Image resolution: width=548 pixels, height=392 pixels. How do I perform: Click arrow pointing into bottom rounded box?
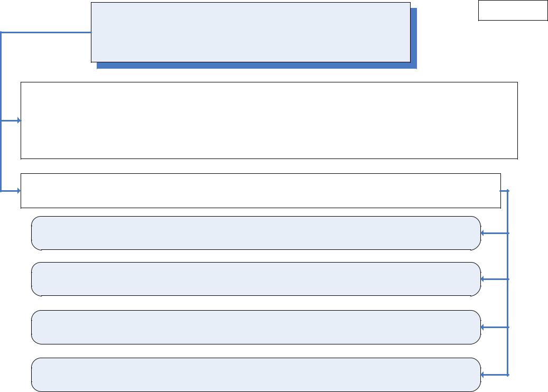pyautogui.click(x=495, y=375)
